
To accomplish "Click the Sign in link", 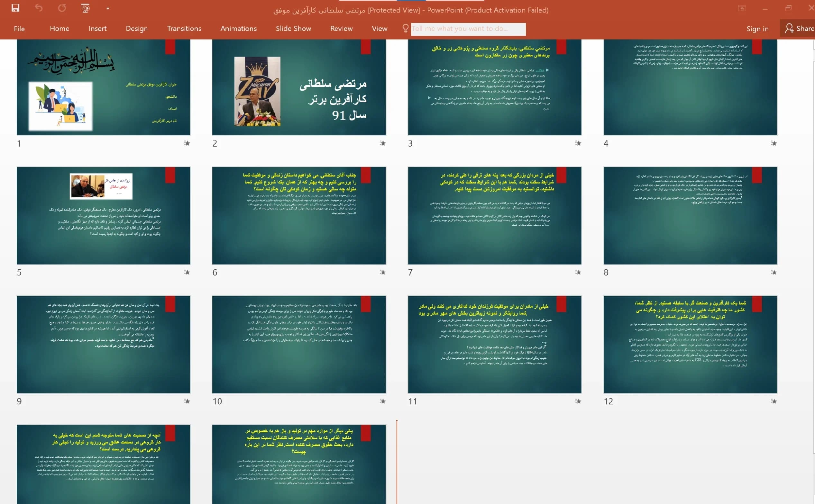I will coord(757,29).
